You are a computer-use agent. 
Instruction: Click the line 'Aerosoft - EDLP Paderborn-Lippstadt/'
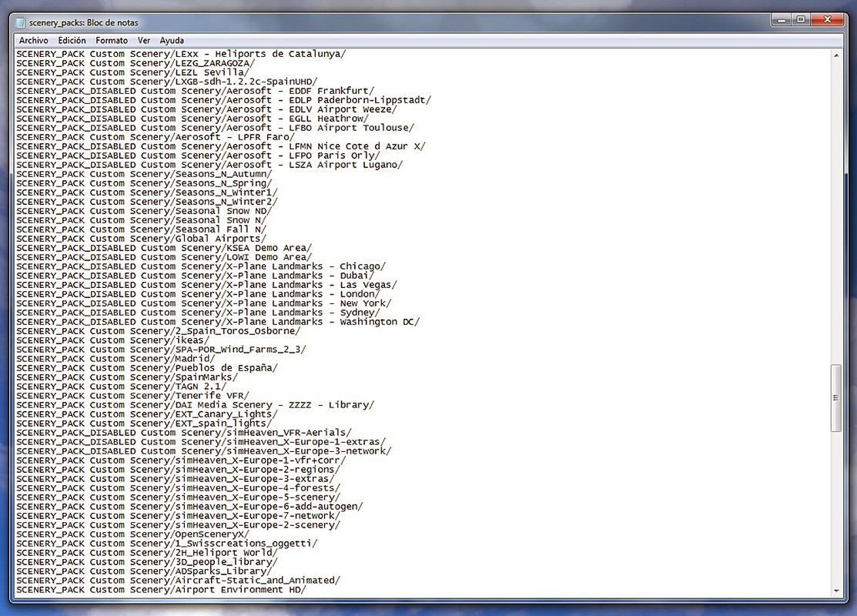[x=223, y=101]
